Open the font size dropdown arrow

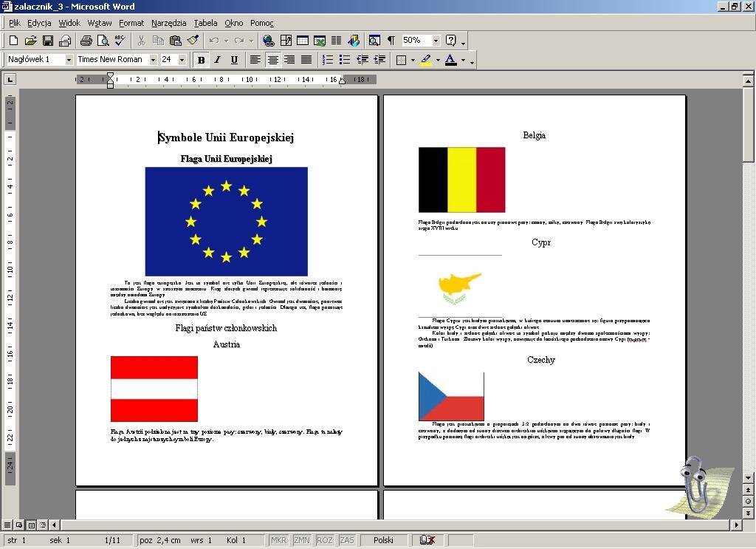182,60
